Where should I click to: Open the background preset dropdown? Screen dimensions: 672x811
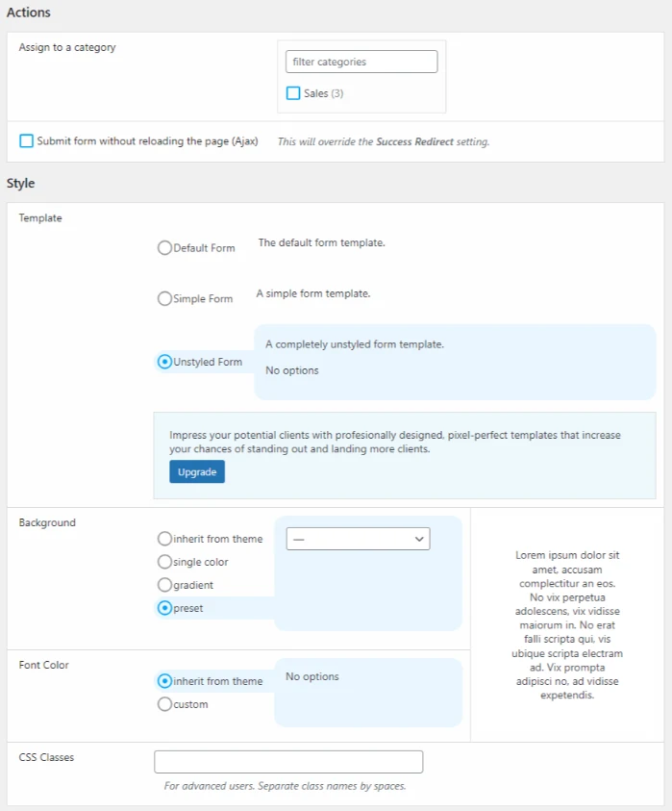pos(359,539)
